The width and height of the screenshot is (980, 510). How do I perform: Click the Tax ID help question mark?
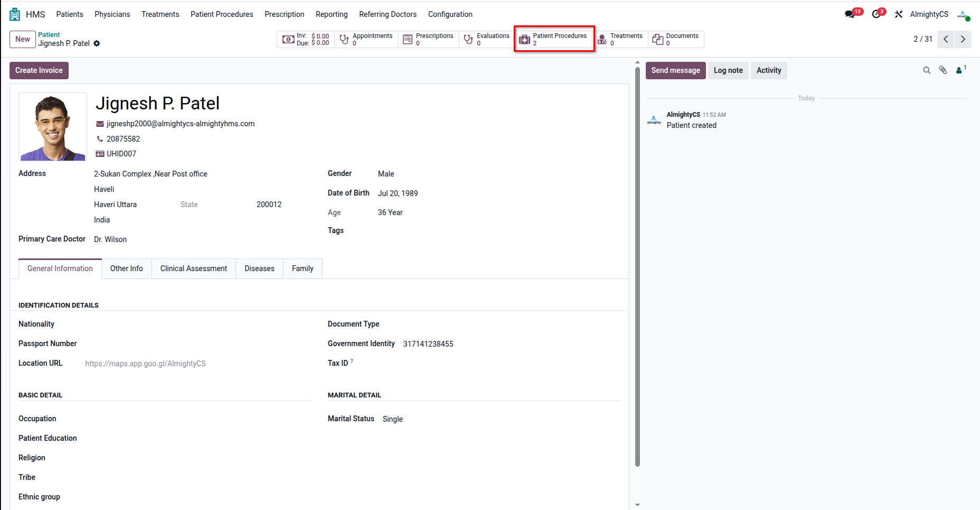[x=352, y=361]
